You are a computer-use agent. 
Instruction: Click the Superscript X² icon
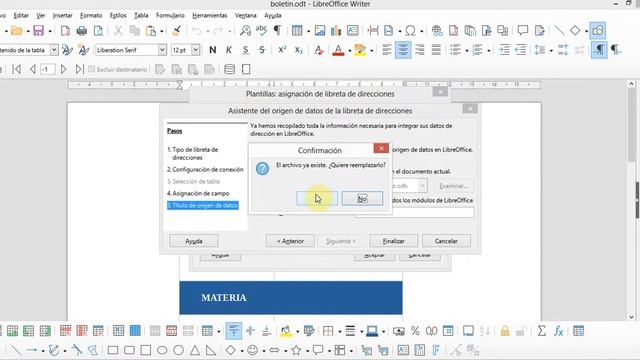(x=282, y=50)
